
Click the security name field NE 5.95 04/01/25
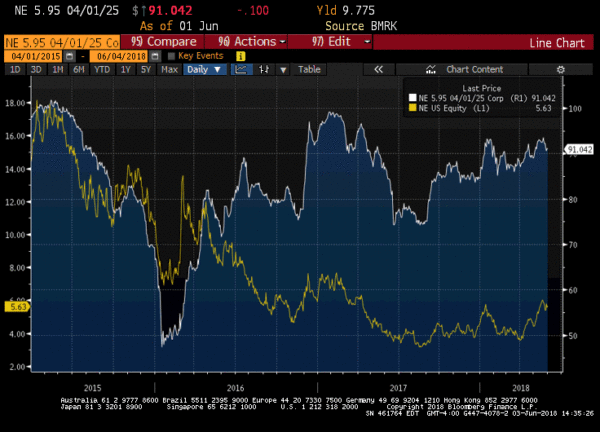coord(62,42)
